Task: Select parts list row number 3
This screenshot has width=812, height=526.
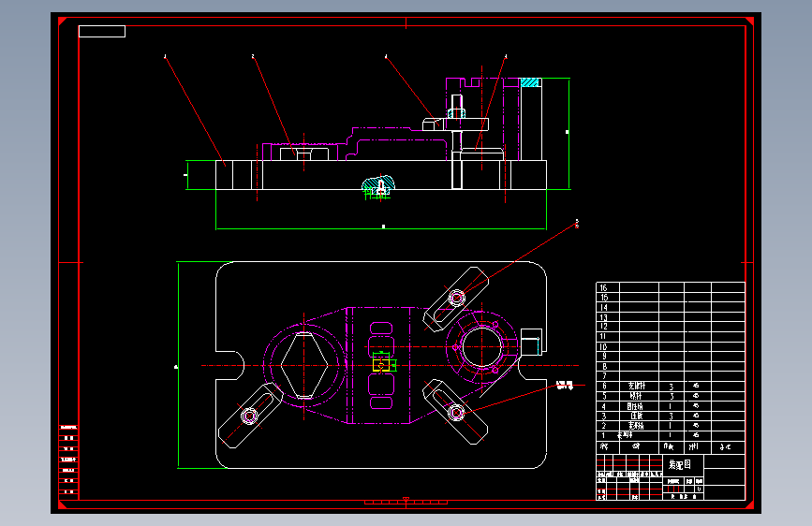Action: click(670, 416)
